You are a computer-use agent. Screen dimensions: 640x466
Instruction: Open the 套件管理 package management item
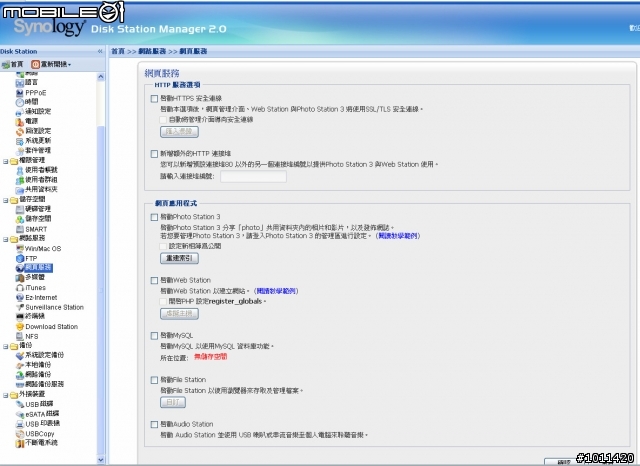coord(33,151)
